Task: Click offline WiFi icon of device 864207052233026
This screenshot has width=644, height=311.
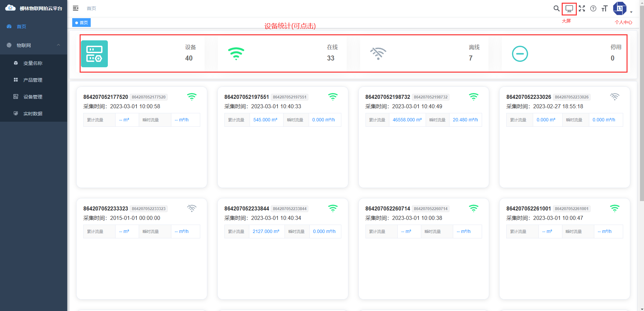Action: 614,97
